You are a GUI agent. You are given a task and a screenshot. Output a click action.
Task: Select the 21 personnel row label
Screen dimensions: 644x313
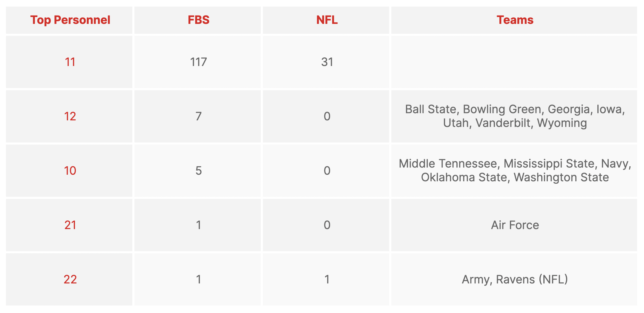click(x=70, y=225)
